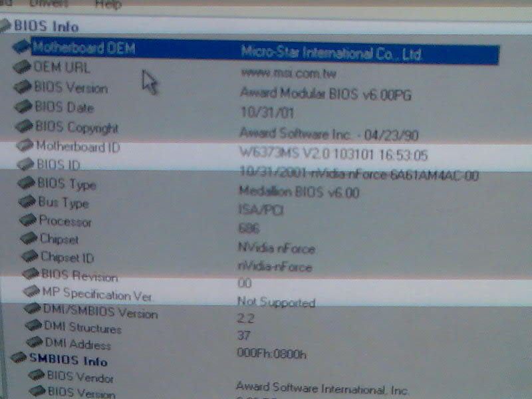Select the BIOS Copyright label
Viewport: 532px width, 399px height.
(x=76, y=128)
